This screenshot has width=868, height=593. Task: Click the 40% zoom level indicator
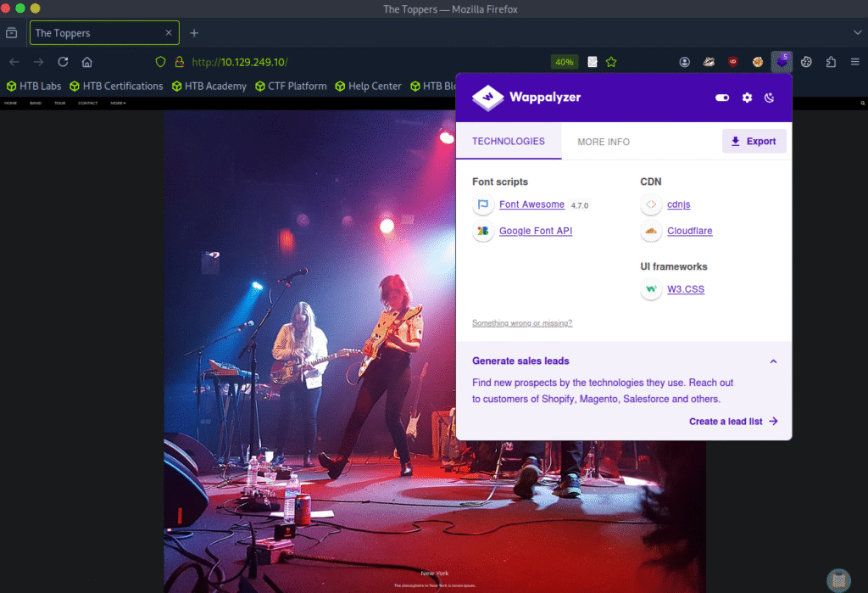click(564, 62)
